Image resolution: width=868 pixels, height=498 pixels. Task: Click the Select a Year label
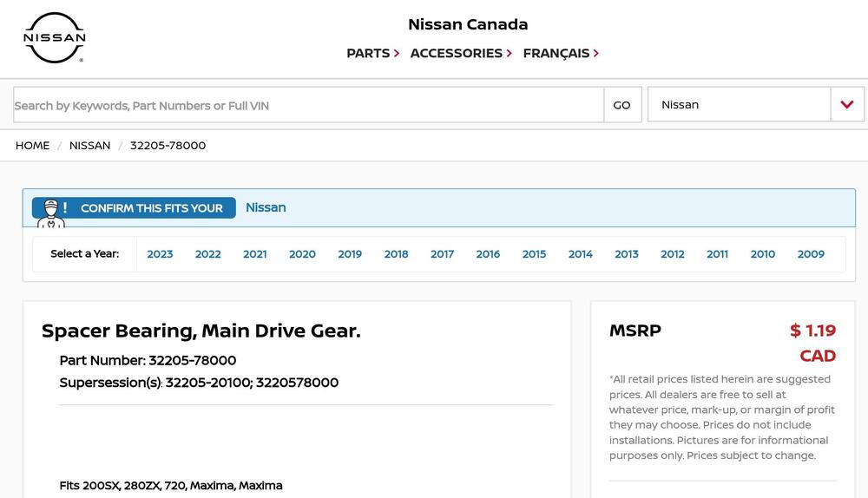pyautogui.click(x=85, y=253)
